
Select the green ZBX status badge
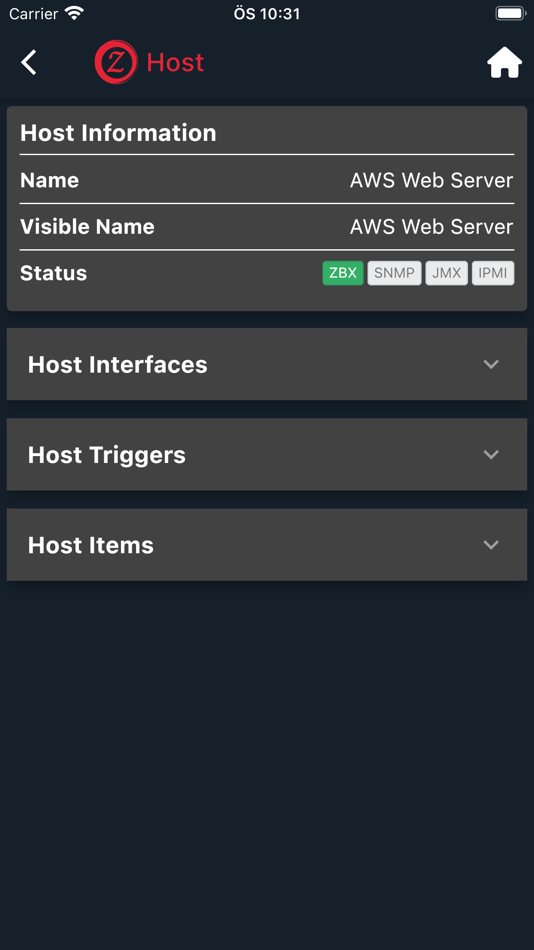coord(342,273)
